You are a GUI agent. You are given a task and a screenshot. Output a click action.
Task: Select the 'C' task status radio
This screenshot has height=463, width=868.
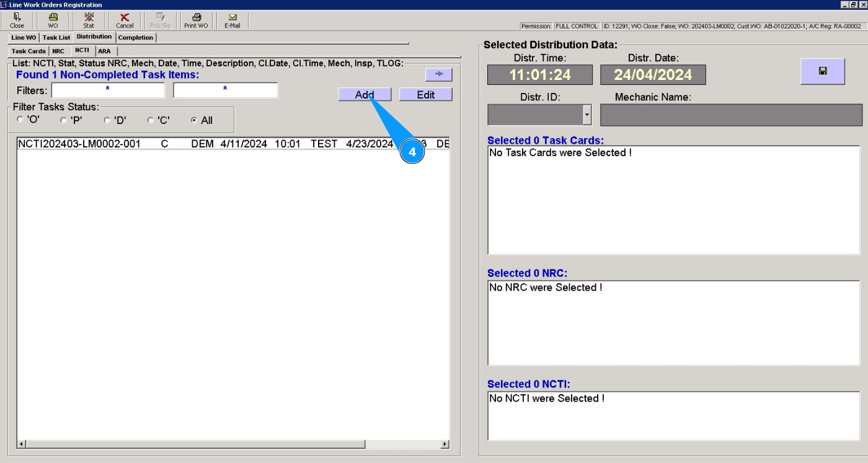click(151, 120)
